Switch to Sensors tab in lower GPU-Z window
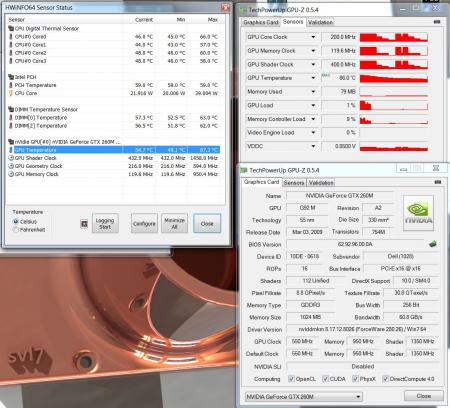Screen dimensions: 450x408 (294, 183)
